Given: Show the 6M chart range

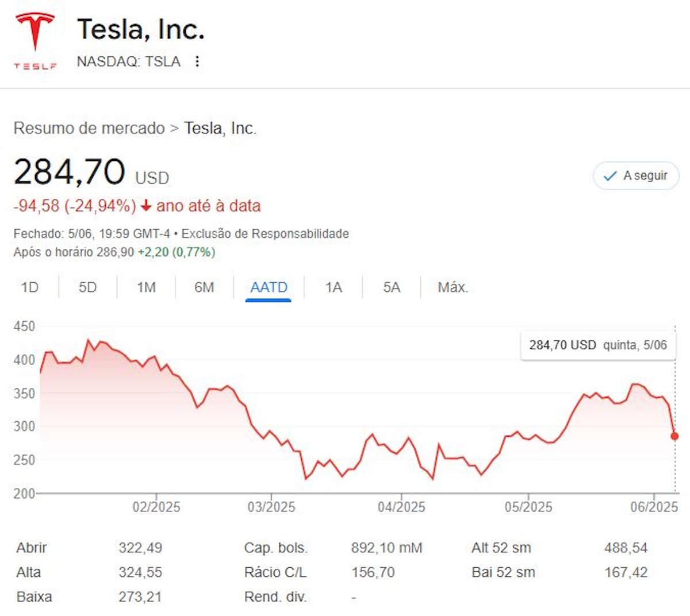Looking at the screenshot, I should [x=204, y=287].
